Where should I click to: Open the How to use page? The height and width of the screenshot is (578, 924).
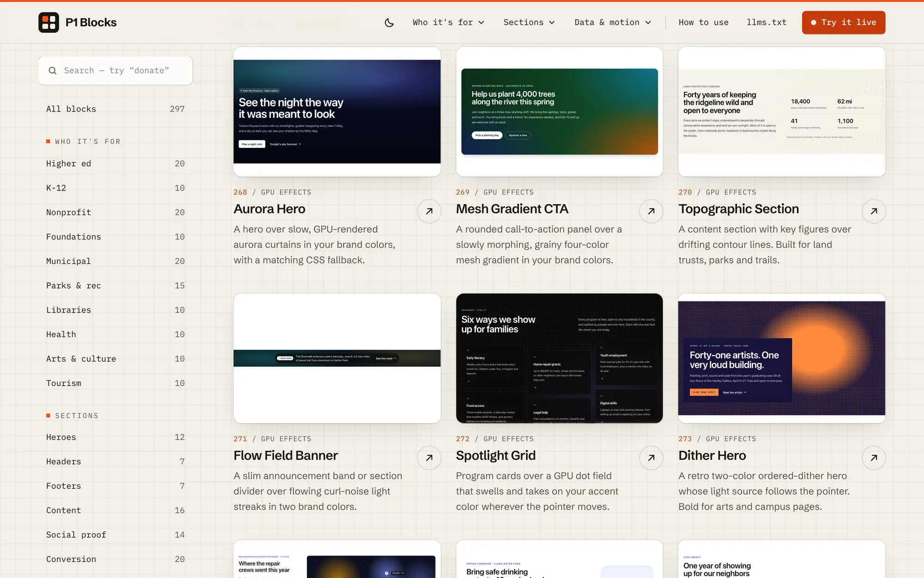coord(703,22)
